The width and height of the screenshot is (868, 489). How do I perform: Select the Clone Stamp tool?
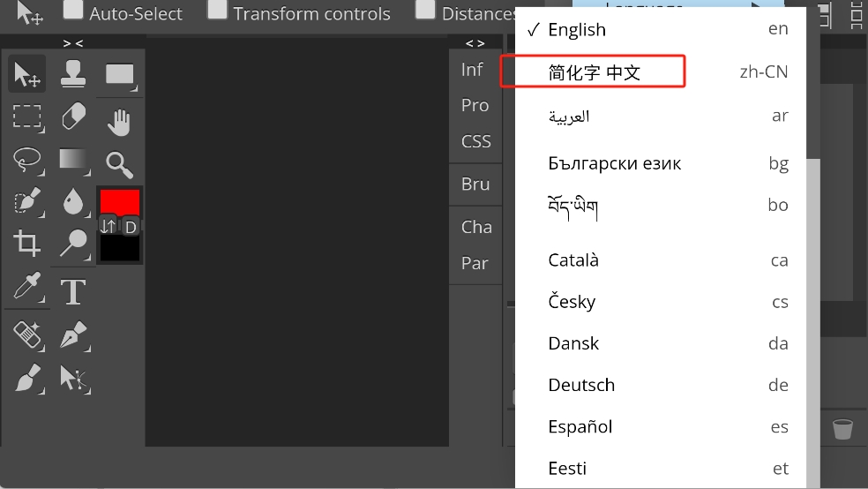click(74, 74)
